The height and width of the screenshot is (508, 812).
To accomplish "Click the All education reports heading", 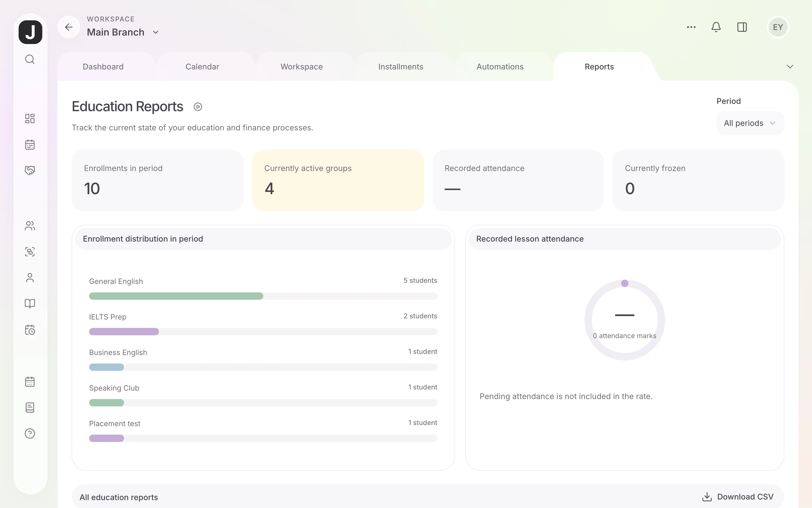I will 119,497.
